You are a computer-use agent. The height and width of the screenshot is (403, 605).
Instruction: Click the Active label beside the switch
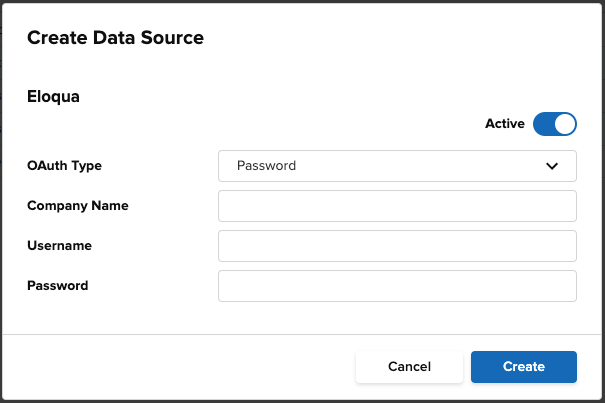click(505, 124)
